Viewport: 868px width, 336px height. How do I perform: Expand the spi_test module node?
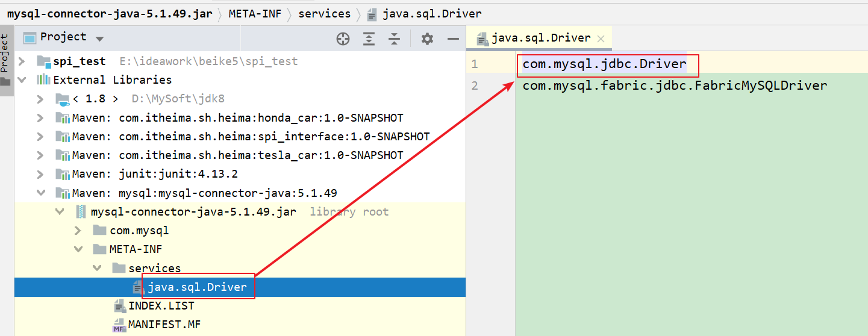(x=22, y=61)
